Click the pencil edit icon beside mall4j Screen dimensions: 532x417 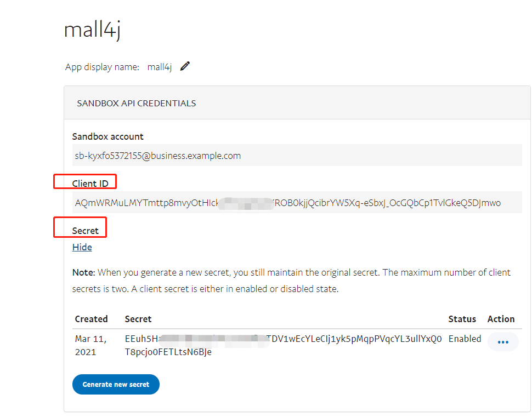point(185,66)
